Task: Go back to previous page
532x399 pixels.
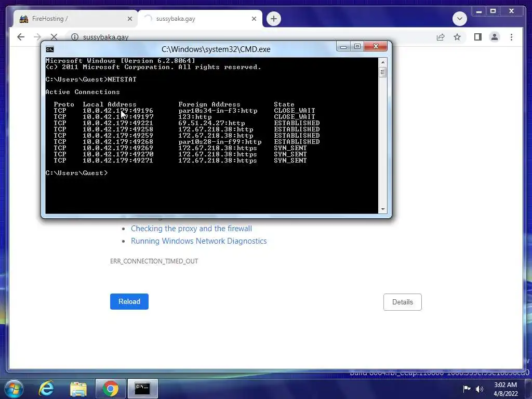Action: tap(21, 37)
